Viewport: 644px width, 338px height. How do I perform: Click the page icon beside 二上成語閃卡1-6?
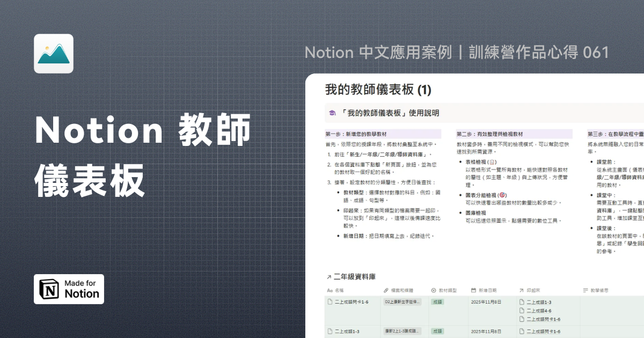(x=330, y=302)
